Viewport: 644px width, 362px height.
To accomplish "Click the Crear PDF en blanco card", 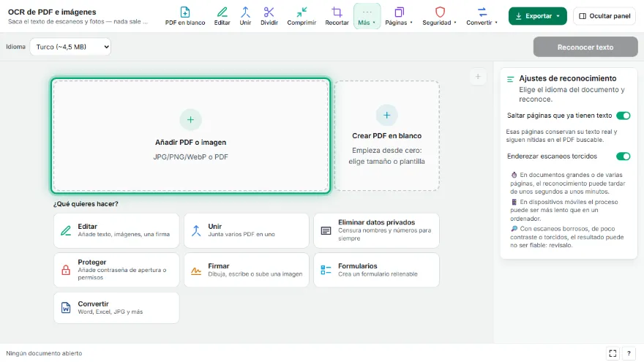I will click(386, 136).
